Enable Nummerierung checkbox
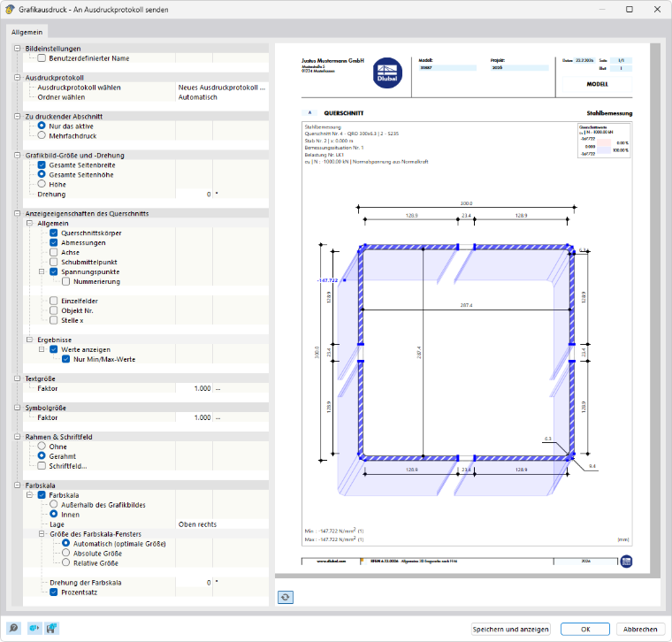The height and width of the screenshot is (642, 672). (x=66, y=281)
